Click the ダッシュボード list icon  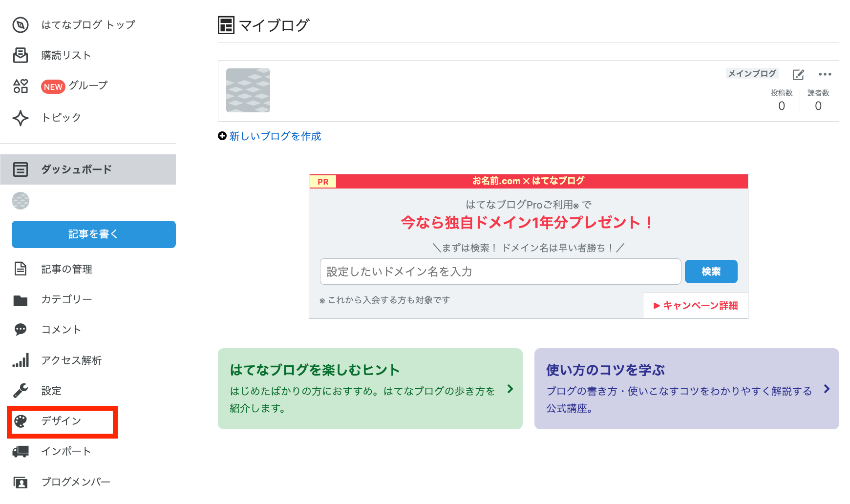(21, 169)
